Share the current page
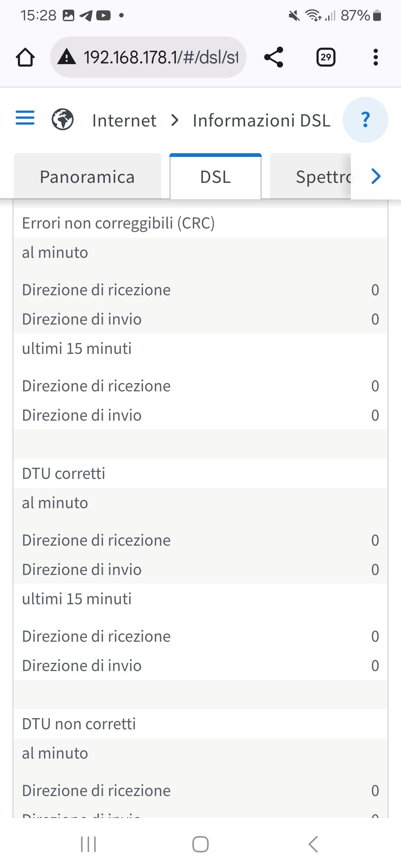Viewport: 401px width, 868px height. click(x=274, y=57)
